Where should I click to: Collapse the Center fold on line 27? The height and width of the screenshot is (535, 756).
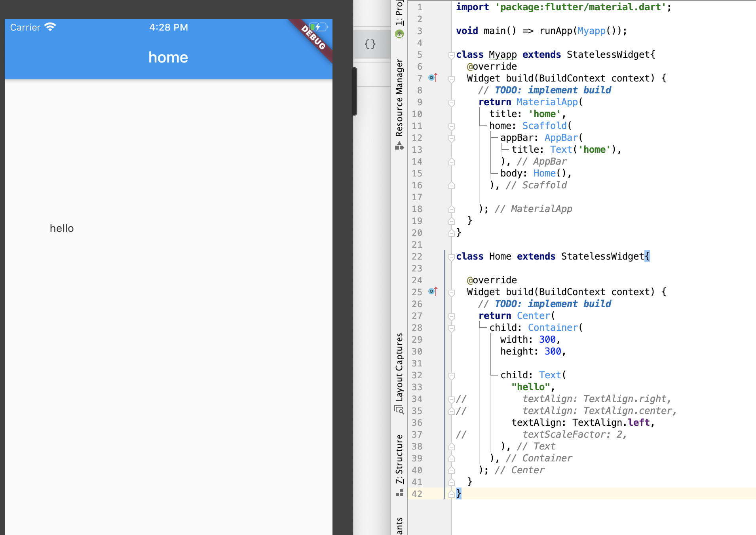click(451, 316)
